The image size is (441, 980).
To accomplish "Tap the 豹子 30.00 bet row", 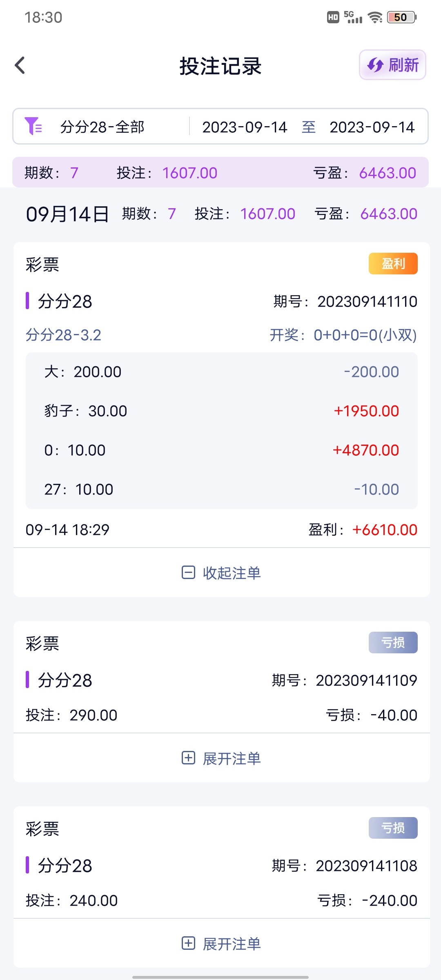I will click(x=221, y=411).
